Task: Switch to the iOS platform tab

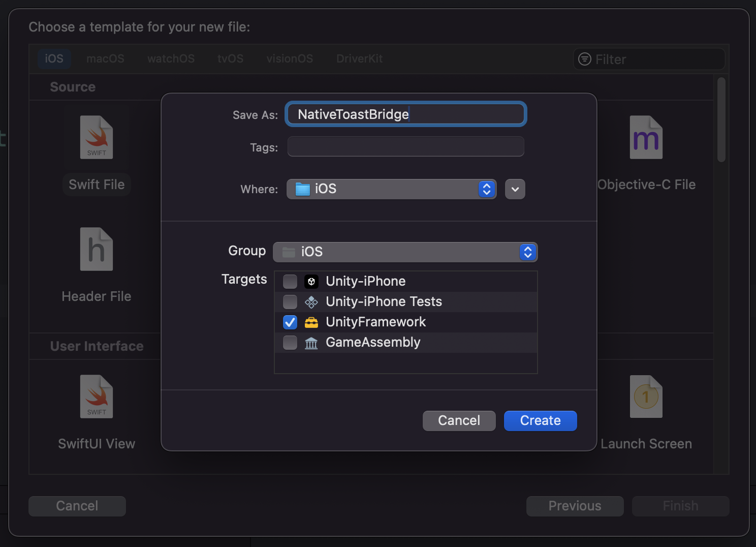Action: 54,59
